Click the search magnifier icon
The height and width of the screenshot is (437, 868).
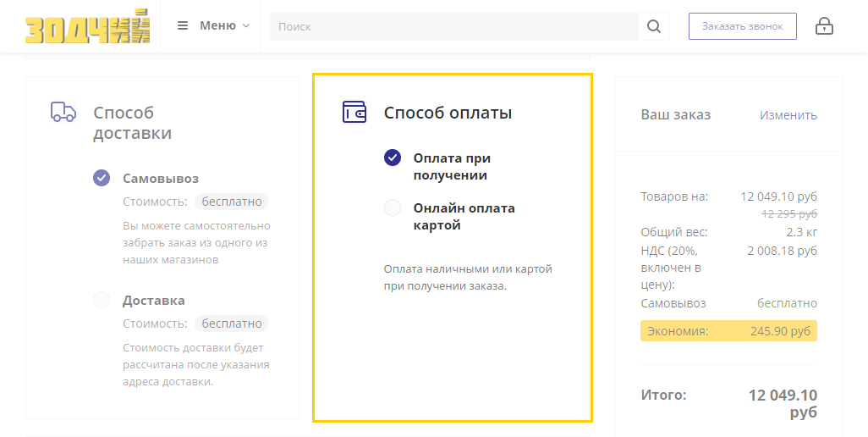point(654,26)
